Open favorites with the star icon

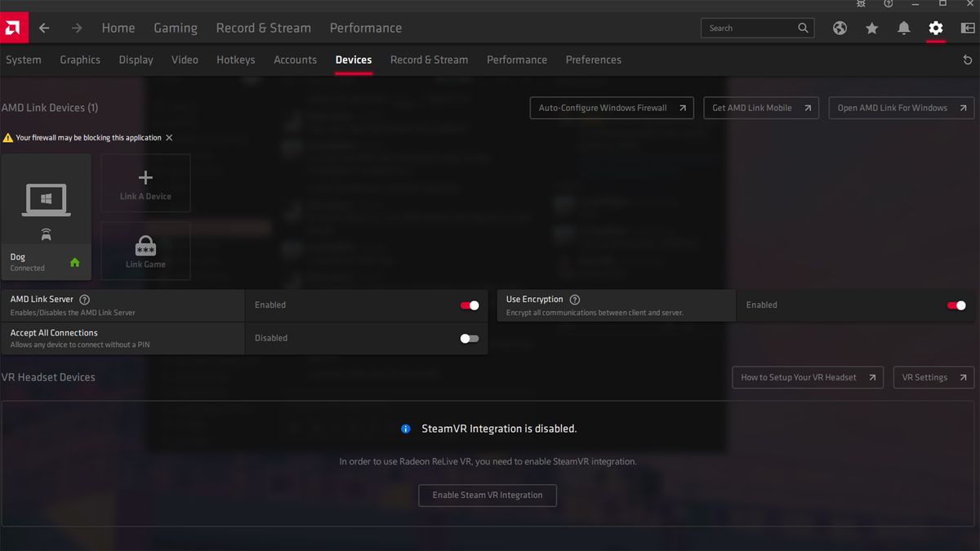(x=871, y=27)
